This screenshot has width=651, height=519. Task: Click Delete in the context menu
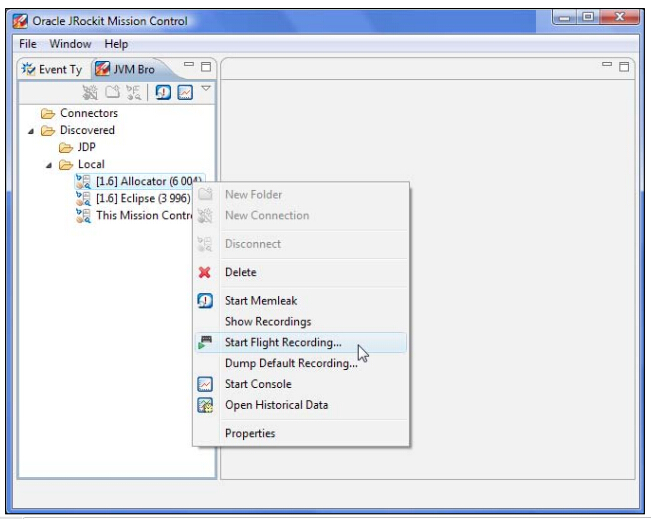click(240, 272)
